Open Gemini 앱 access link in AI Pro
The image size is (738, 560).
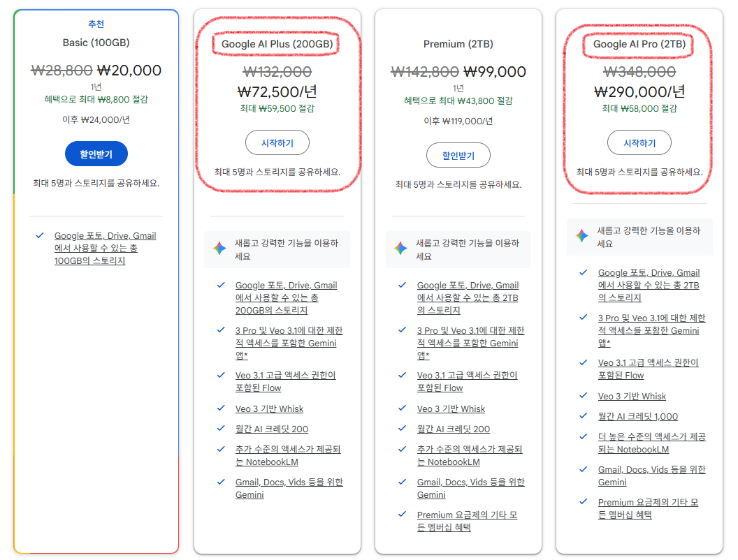651,330
